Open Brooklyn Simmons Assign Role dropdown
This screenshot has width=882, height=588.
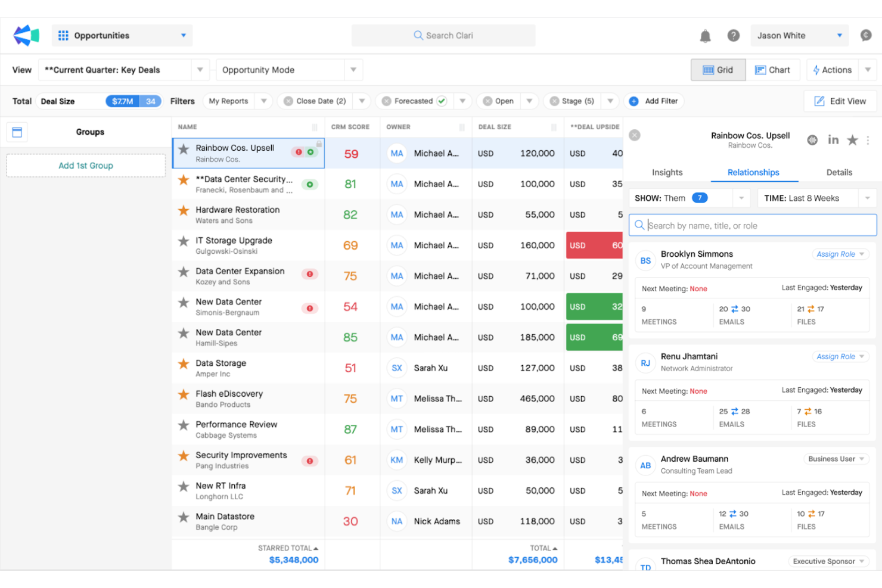click(x=840, y=254)
